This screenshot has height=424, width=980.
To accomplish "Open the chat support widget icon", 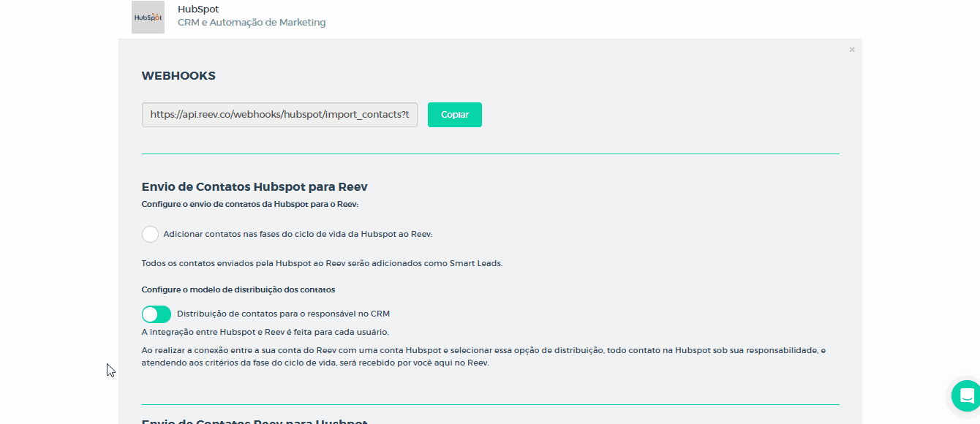I will [967, 395].
